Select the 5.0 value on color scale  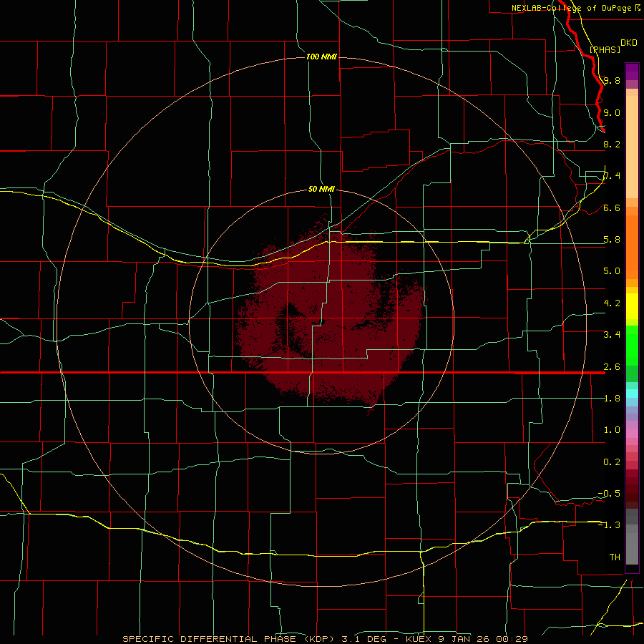click(x=612, y=271)
